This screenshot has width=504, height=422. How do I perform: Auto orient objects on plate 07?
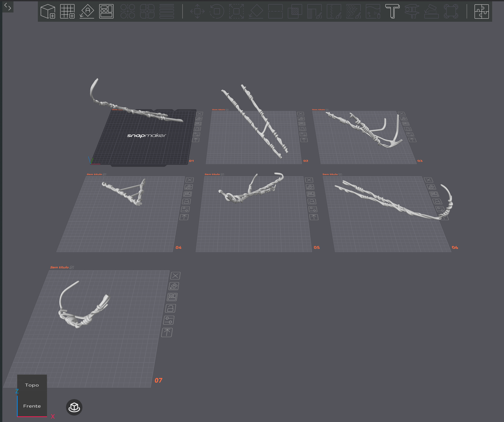[x=174, y=286]
